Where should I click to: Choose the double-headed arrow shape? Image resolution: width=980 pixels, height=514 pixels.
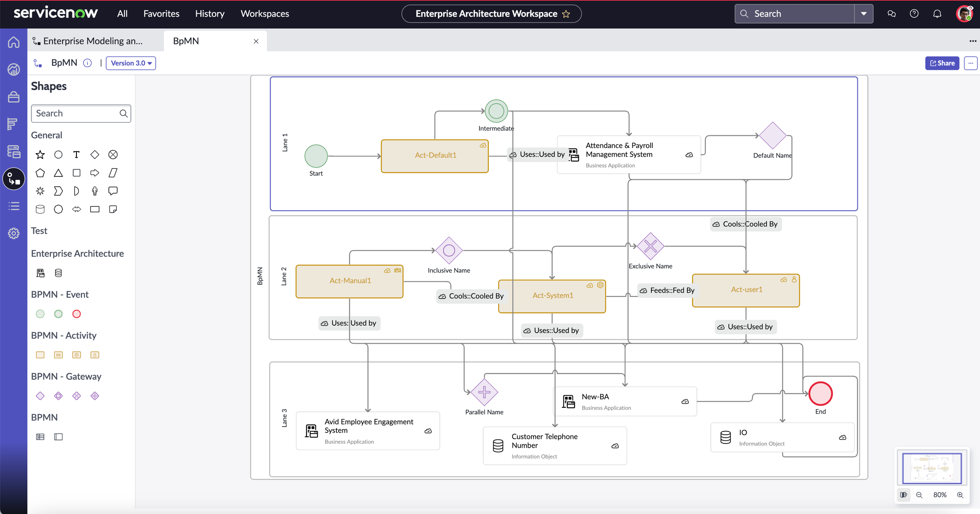(76, 209)
